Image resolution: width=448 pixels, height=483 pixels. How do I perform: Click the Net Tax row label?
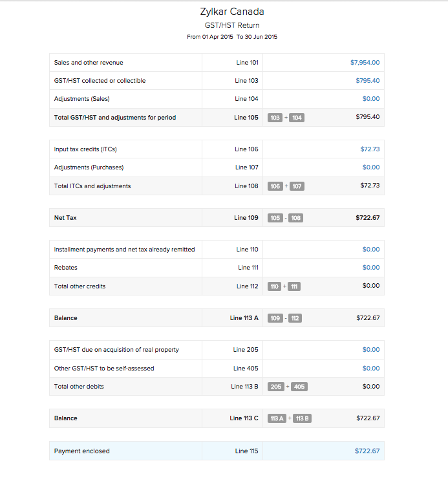65,218
